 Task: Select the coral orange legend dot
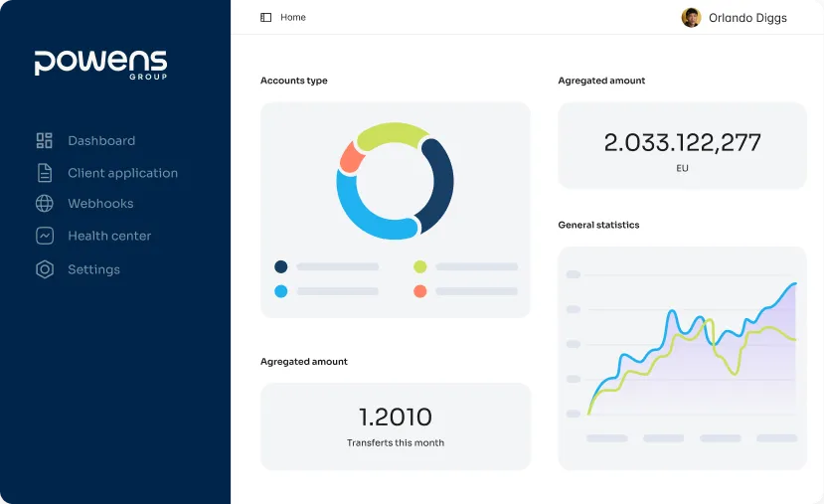[419, 291]
